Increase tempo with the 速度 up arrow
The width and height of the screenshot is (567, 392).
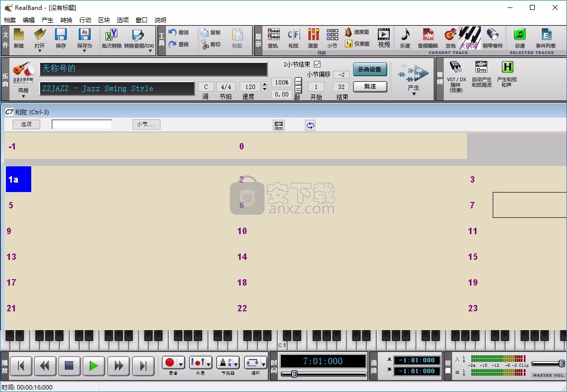tap(265, 85)
